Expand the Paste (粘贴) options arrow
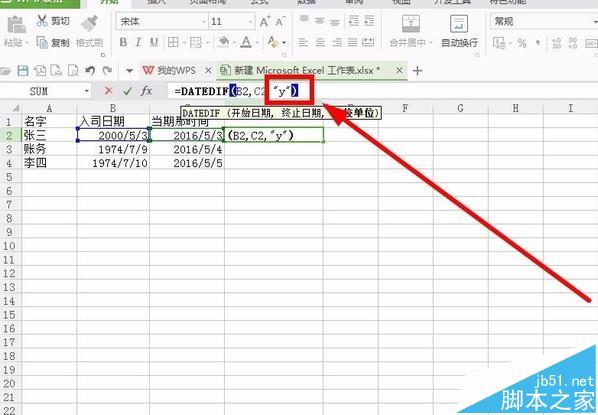 click(27, 43)
